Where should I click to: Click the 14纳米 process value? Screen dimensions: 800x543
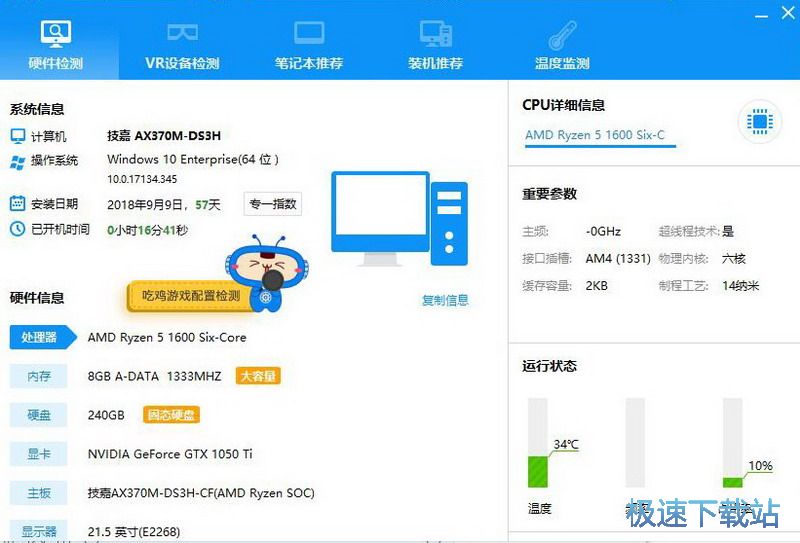(740, 286)
